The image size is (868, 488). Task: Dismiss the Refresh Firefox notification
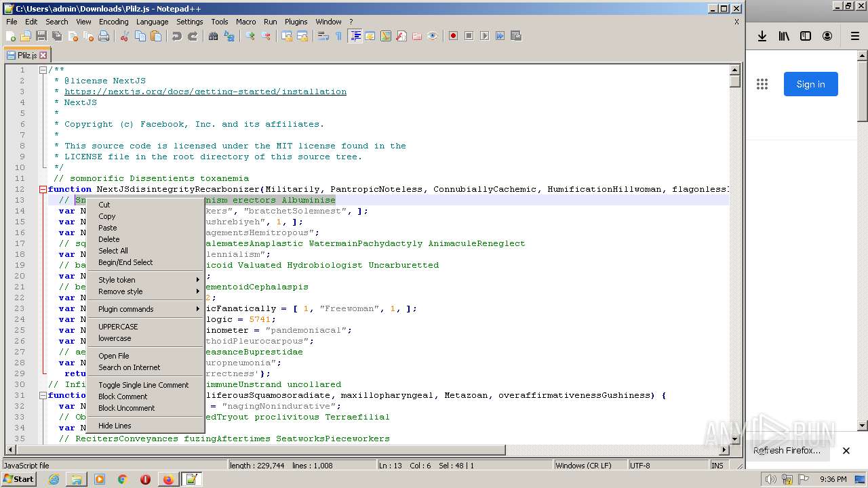[846, 451]
